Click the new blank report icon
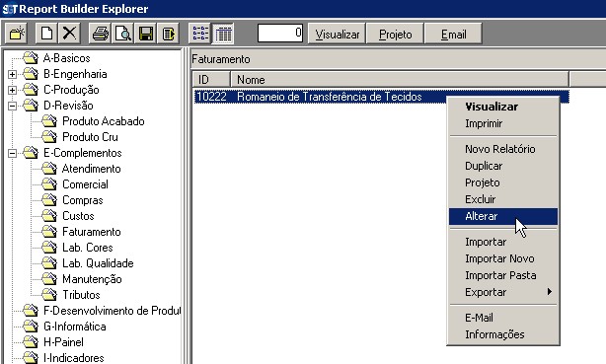This screenshot has width=606, height=364. click(x=46, y=34)
